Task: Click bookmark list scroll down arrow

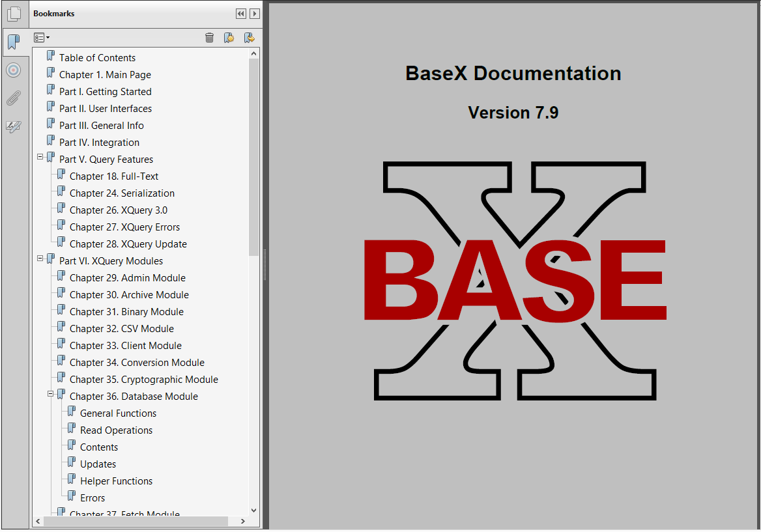Action: 254,510
